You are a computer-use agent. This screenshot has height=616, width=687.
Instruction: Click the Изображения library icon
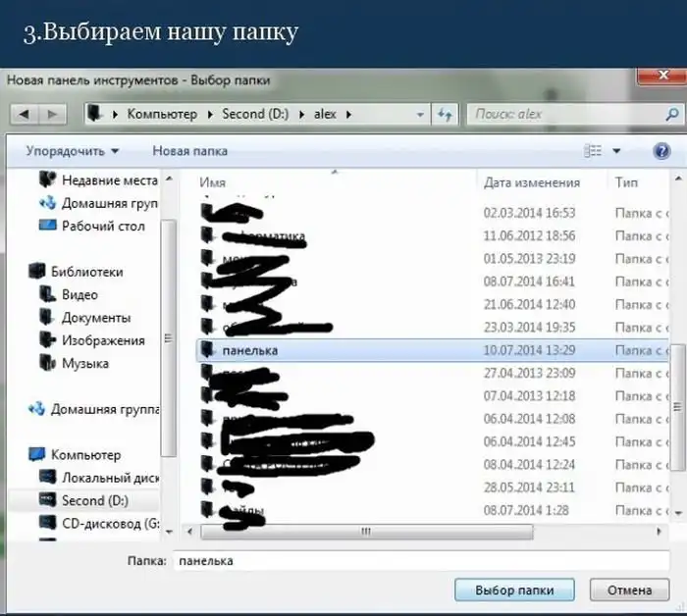tap(46, 340)
